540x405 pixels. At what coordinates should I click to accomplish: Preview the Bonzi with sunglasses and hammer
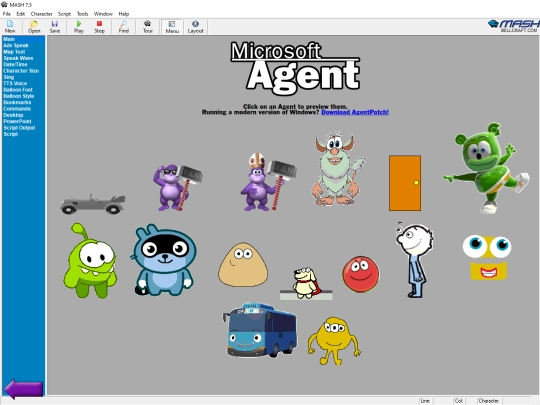(x=177, y=187)
